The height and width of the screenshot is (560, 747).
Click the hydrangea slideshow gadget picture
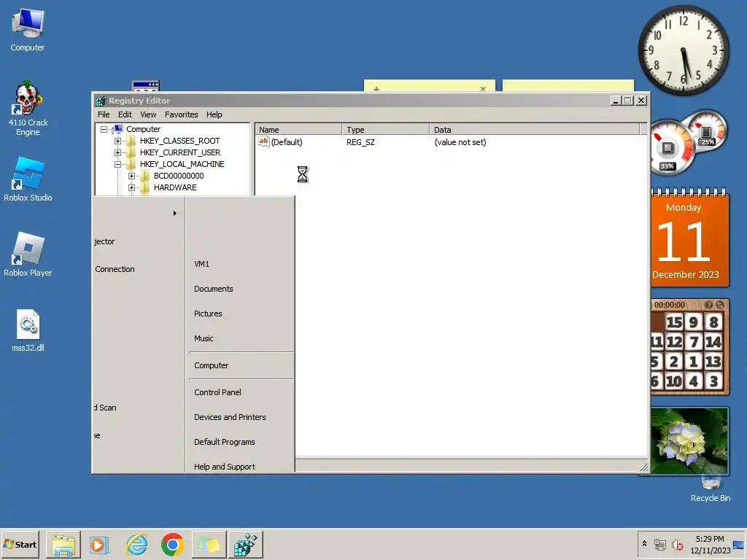click(689, 440)
